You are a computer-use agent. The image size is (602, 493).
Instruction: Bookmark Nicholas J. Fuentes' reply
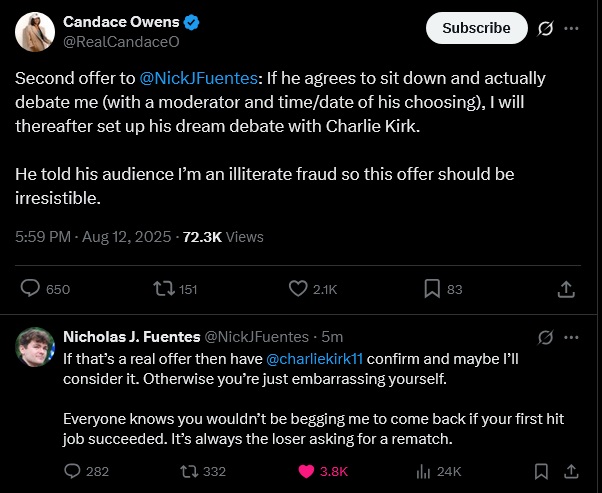[540, 471]
